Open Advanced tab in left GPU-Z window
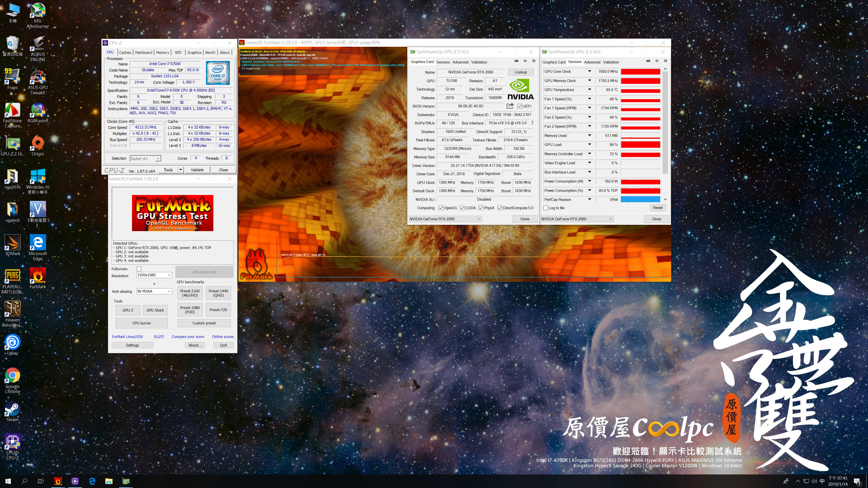Image resolution: width=868 pixels, height=488 pixels. [460, 62]
